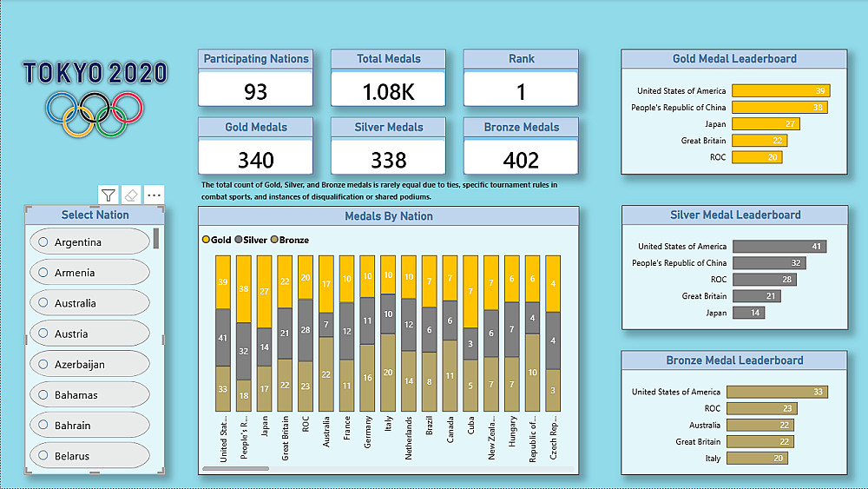868x489 pixels.
Task: Clear selections with the eraser icon
Action: [x=131, y=195]
